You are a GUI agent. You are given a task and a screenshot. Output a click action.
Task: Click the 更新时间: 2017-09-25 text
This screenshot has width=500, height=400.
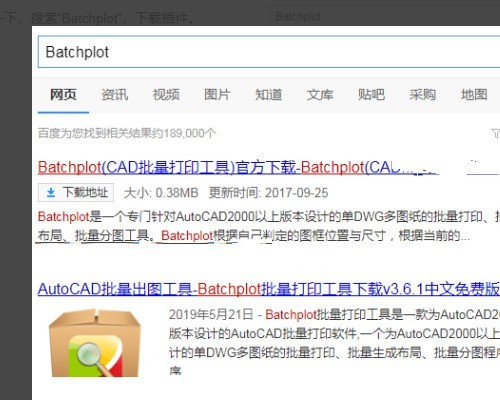pos(268,193)
